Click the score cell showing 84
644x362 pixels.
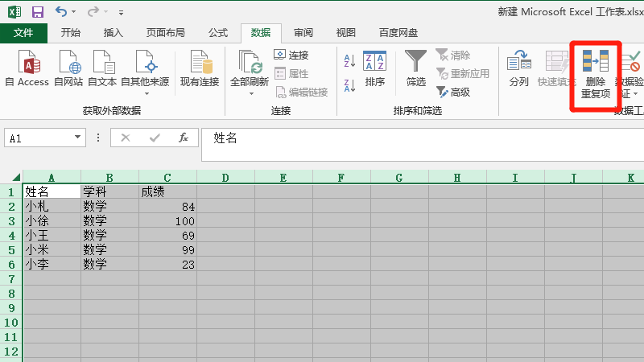pyautogui.click(x=167, y=206)
